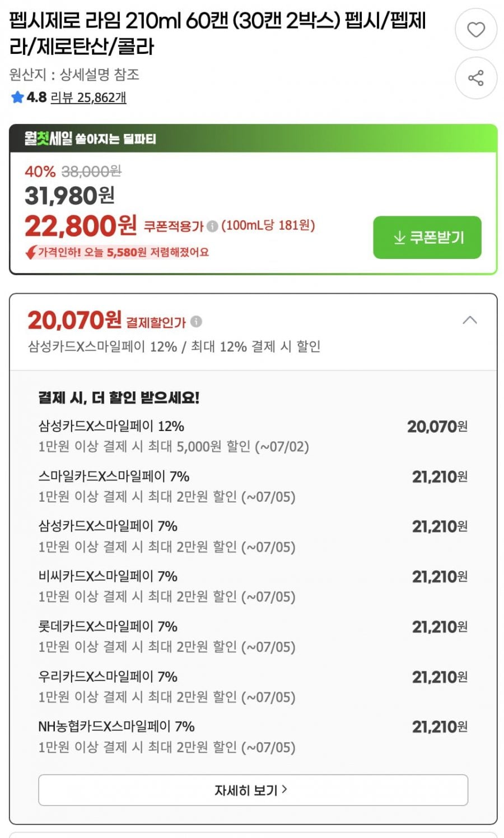This screenshot has height=838, width=504.
Task: Click the product title 펩시제로 라임
Action: tap(217, 34)
